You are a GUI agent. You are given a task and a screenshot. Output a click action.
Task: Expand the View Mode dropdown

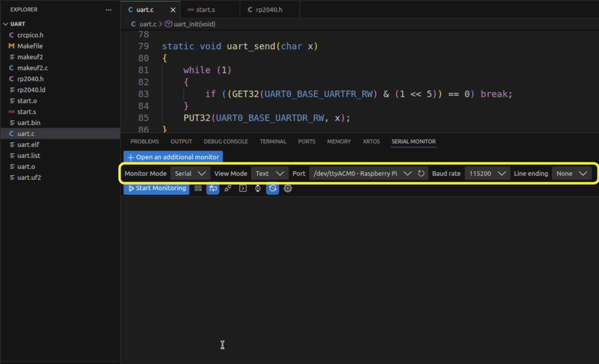coord(270,174)
